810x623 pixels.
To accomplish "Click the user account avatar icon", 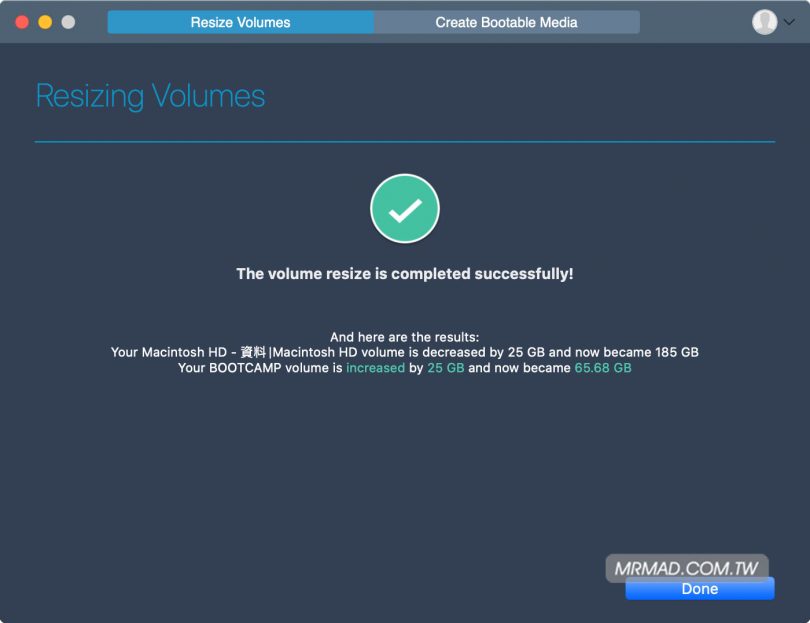I will point(765,22).
